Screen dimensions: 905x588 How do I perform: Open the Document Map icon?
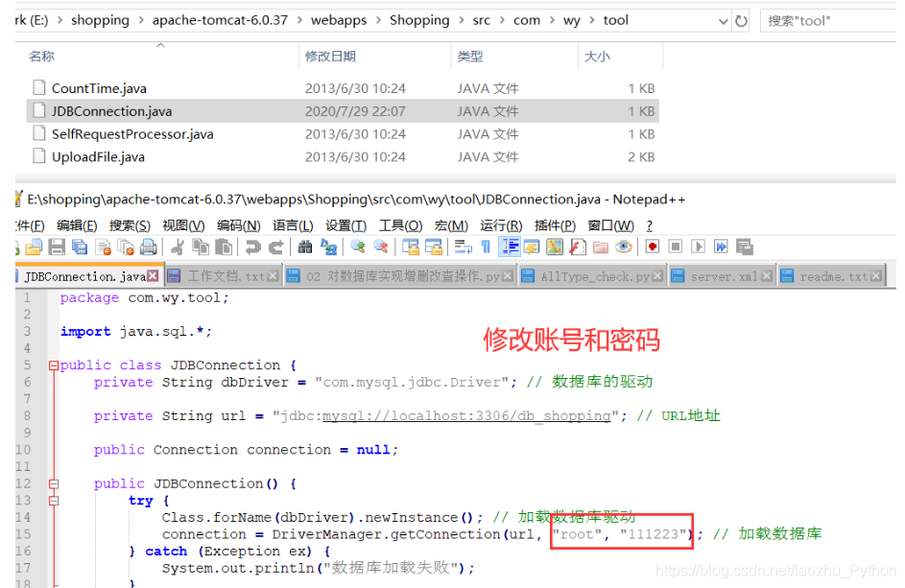[555, 247]
